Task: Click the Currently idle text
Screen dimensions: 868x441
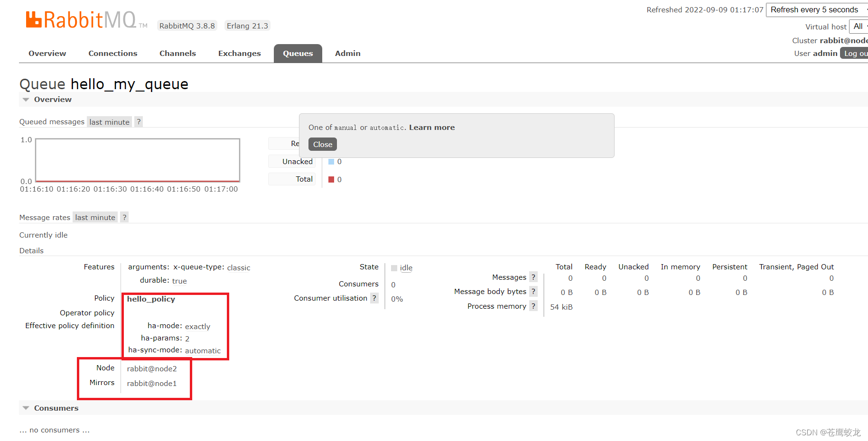Action: point(43,235)
